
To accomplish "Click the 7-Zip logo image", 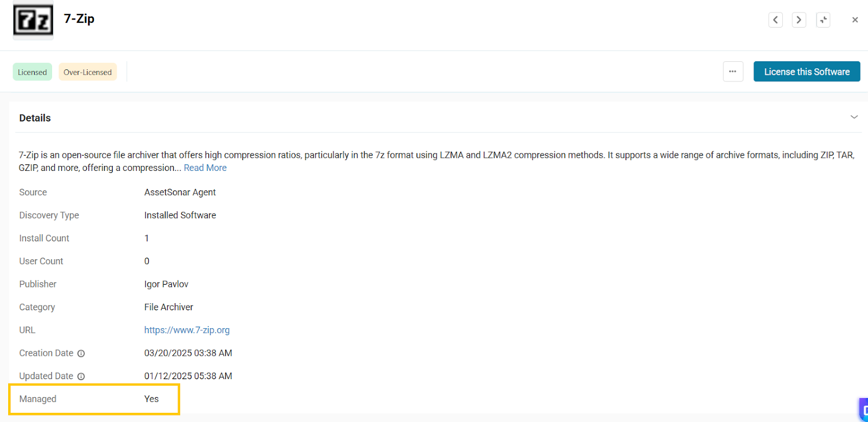I will click(x=33, y=21).
